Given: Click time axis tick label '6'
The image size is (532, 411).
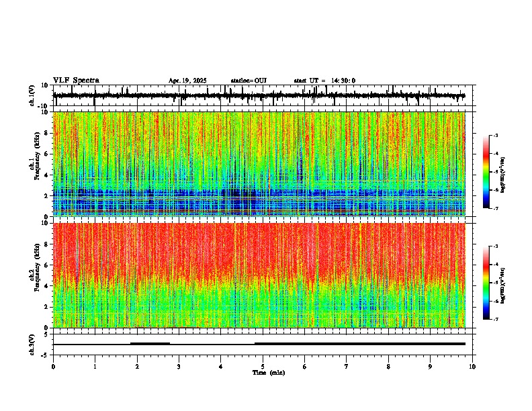Looking at the screenshot, I should point(305,367).
